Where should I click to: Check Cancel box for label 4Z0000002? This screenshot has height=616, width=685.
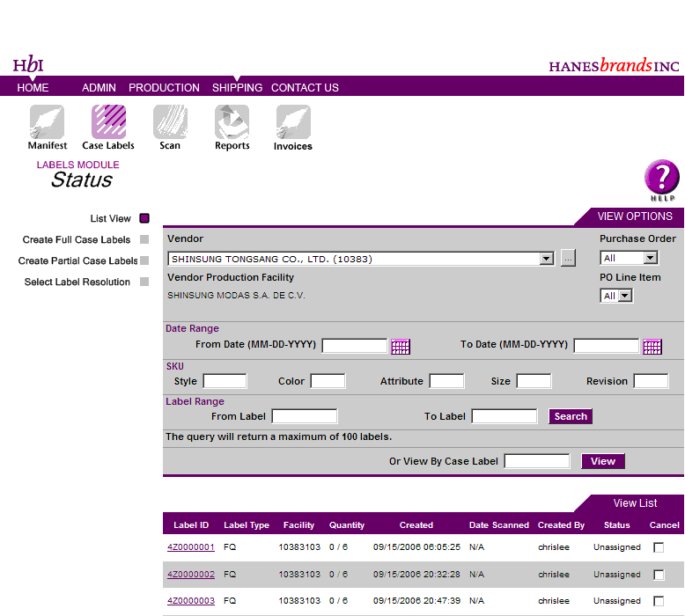(659, 575)
